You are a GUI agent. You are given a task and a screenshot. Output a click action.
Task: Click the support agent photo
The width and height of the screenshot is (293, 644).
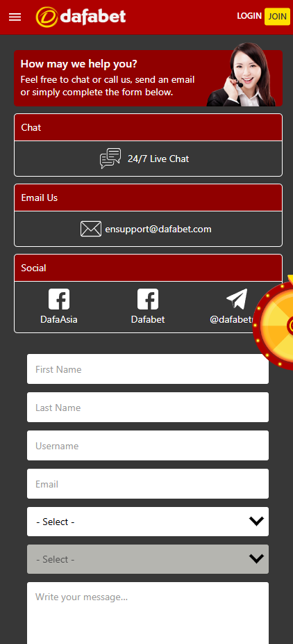[x=241, y=74]
